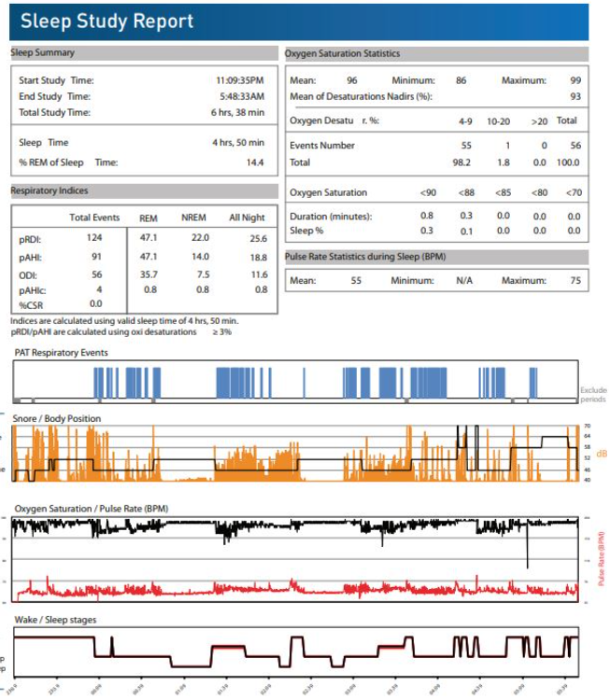Click the PAT Respiratory Events chart title
This screenshot has height=700, width=609.
coord(61,353)
